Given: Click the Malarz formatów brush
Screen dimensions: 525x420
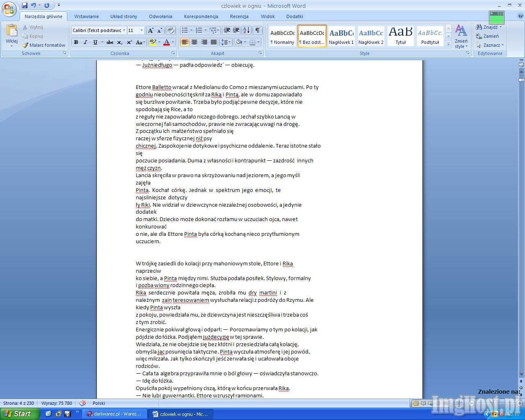Looking at the screenshot, I should 44,45.
